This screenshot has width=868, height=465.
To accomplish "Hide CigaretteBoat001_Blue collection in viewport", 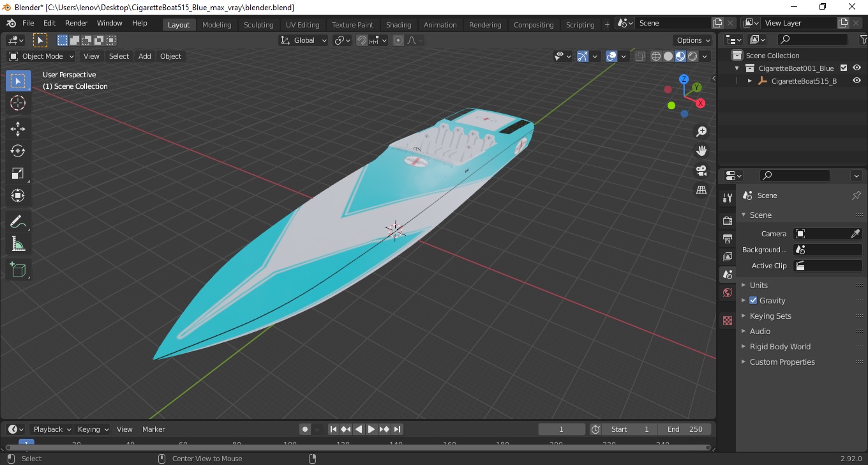I will click(x=857, y=68).
